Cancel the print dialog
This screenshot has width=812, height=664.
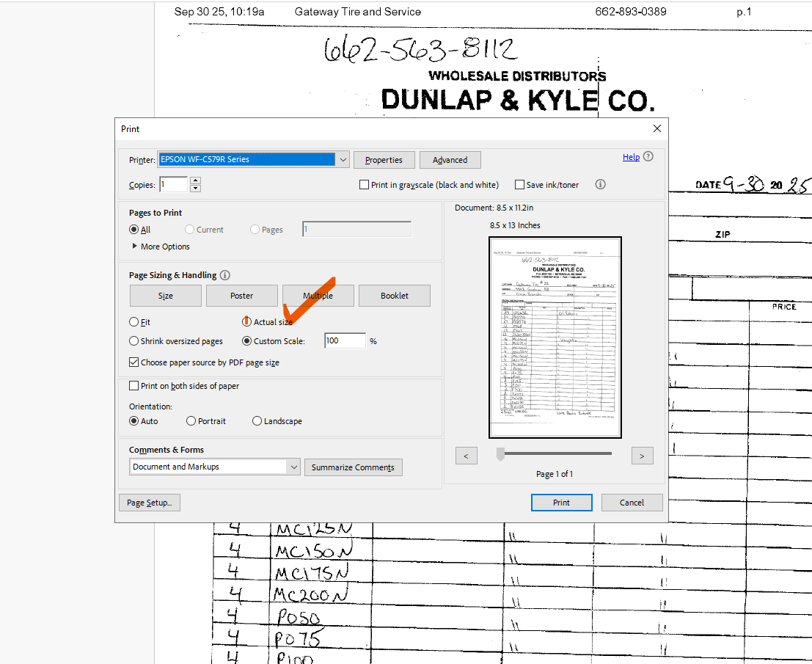click(x=632, y=503)
